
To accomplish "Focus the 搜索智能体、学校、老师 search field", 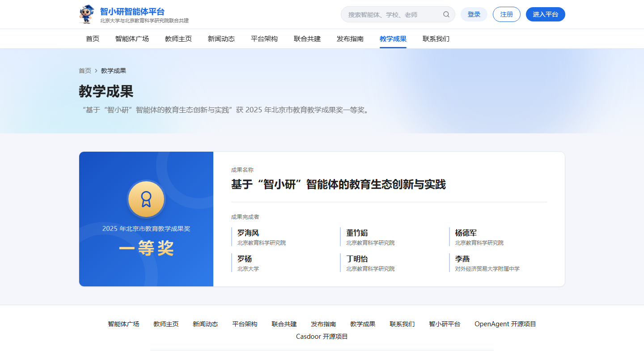I will 398,14.
